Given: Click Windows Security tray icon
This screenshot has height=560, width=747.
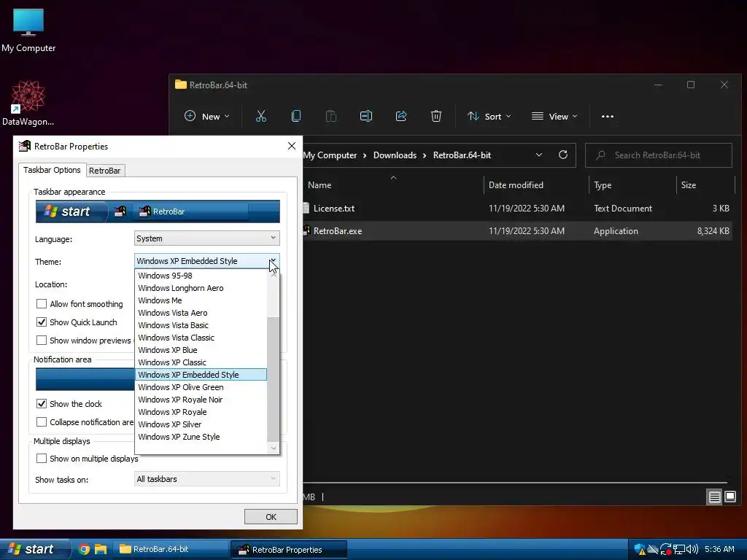Looking at the screenshot, I should coord(640,550).
